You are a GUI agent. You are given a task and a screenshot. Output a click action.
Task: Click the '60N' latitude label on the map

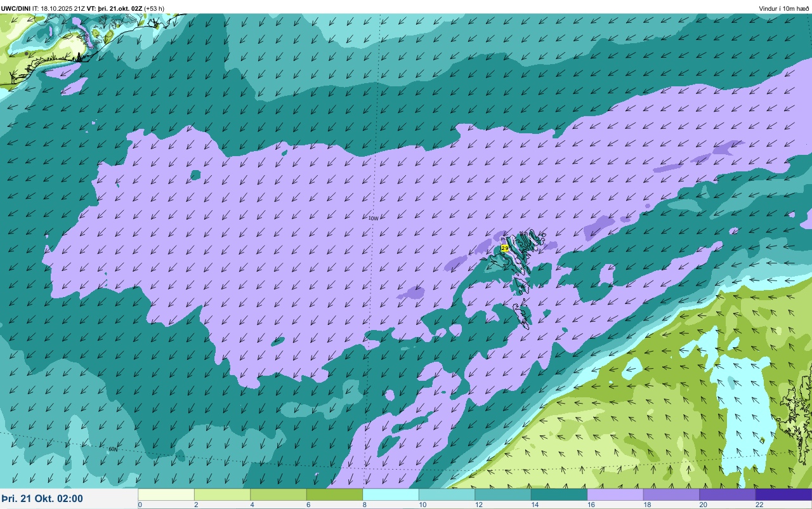point(113,449)
